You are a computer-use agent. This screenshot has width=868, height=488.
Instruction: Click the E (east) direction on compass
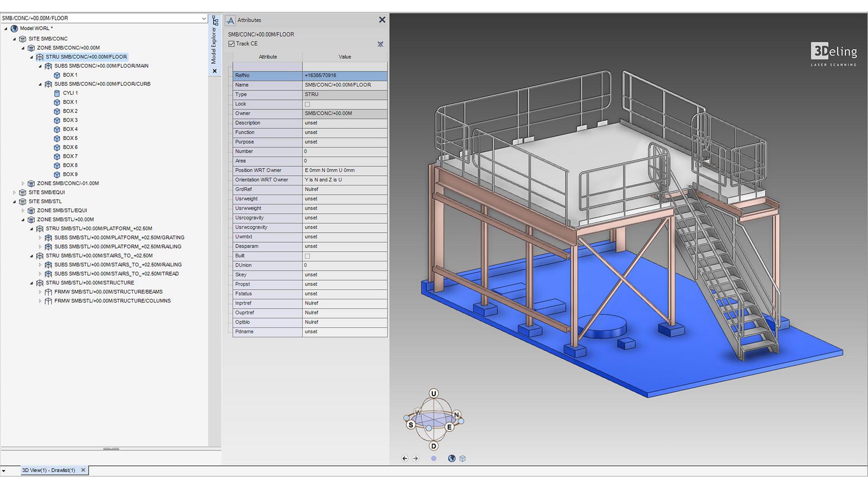[x=449, y=427]
